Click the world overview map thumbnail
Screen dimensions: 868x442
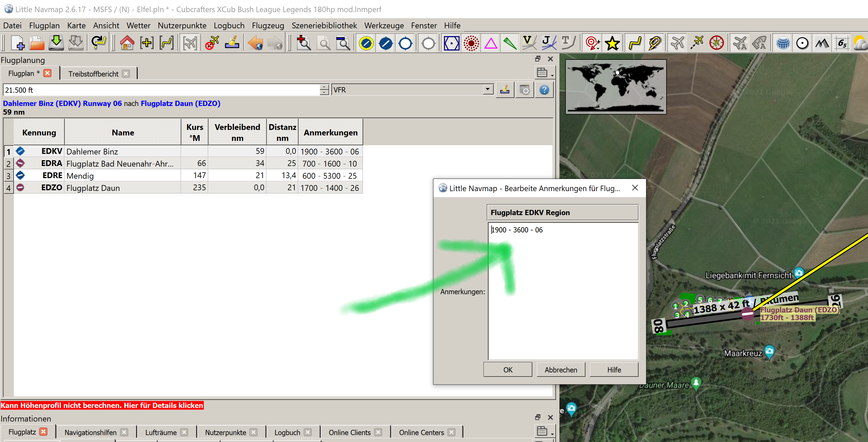616,87
